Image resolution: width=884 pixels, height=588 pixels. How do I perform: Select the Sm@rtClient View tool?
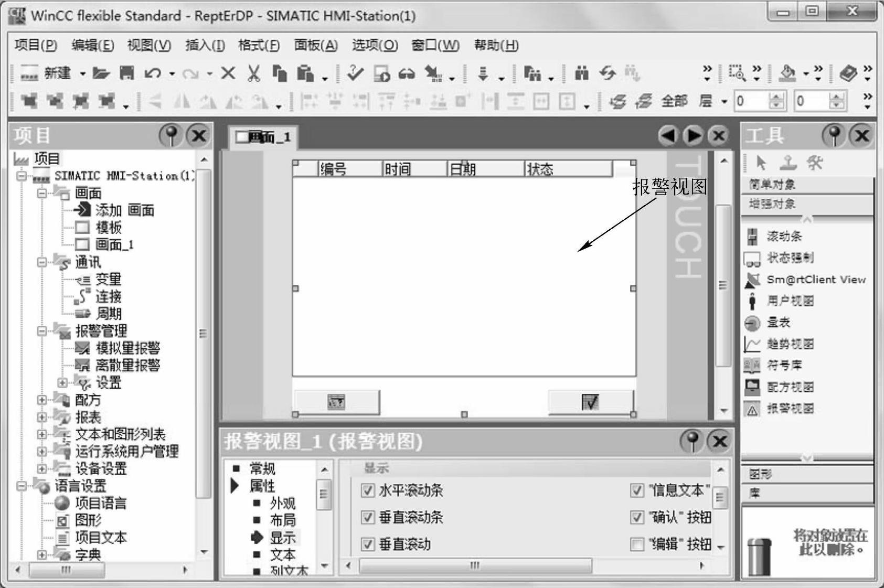point(806,280)
